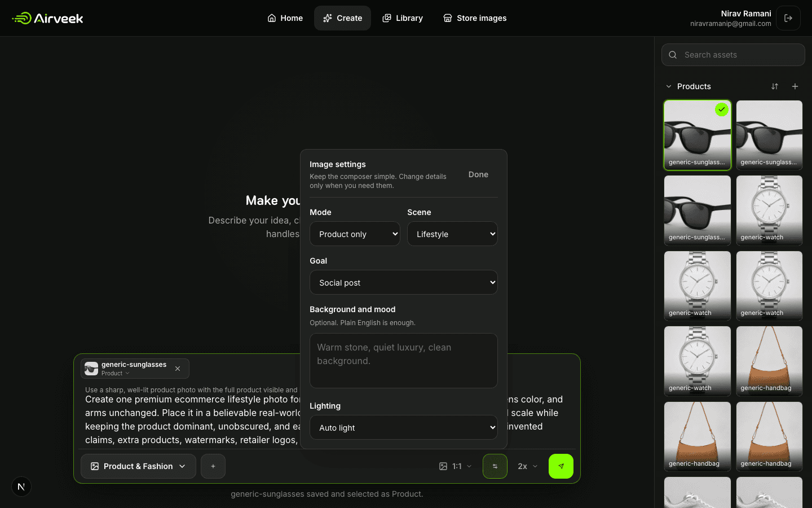
Task: Remove generic-sunglasses chip with X
Action: pyautogui.click(x=178, y=369)
